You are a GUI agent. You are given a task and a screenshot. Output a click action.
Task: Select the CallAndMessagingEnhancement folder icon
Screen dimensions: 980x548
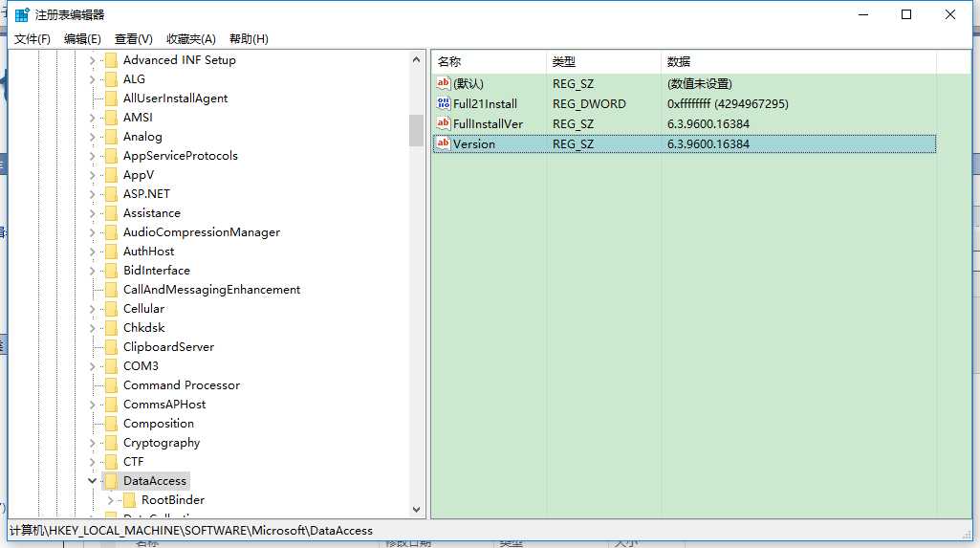pos(111,290)
